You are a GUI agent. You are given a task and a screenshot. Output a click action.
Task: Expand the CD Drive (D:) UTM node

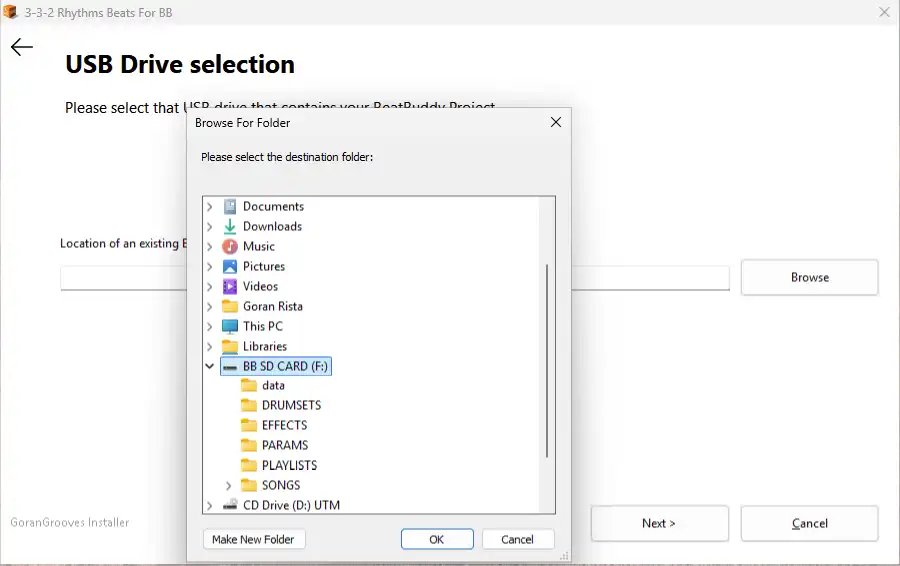tap(210, 506)
